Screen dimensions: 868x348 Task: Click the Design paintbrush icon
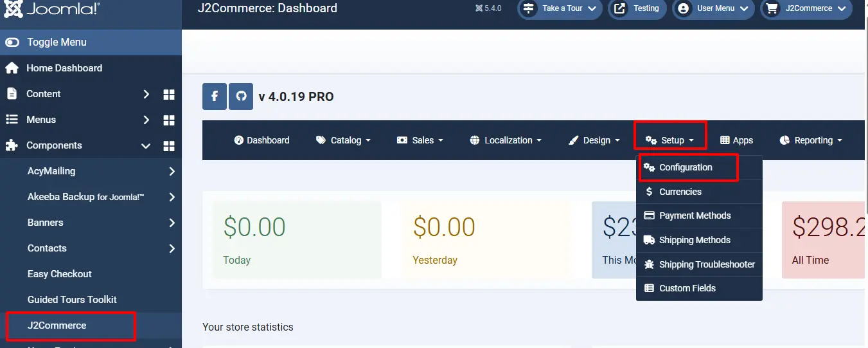click(574, 140)
